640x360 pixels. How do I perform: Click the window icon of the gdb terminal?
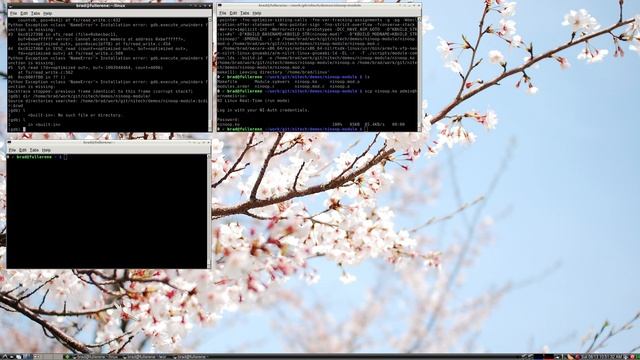click(x=10, y=6)
